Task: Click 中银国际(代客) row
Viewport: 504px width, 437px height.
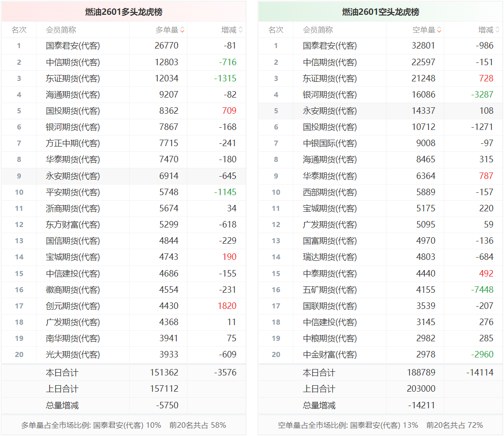Action: pyautogui.click(x=380, y=143)
